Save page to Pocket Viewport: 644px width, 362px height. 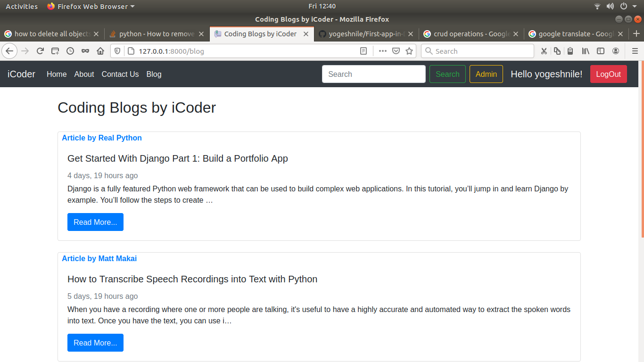point(396,51)
